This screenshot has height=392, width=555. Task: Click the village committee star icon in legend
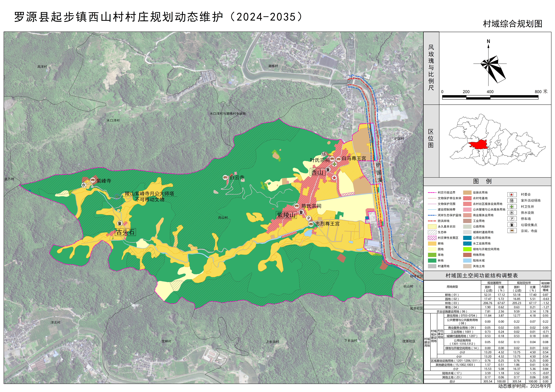coord(511,195)
